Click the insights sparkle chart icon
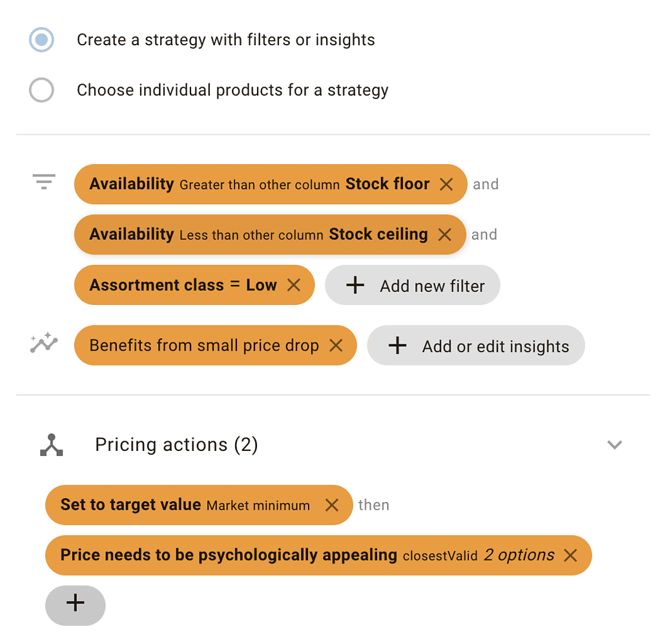Screen dimensions: 660x644 click(x=44, y=344)
